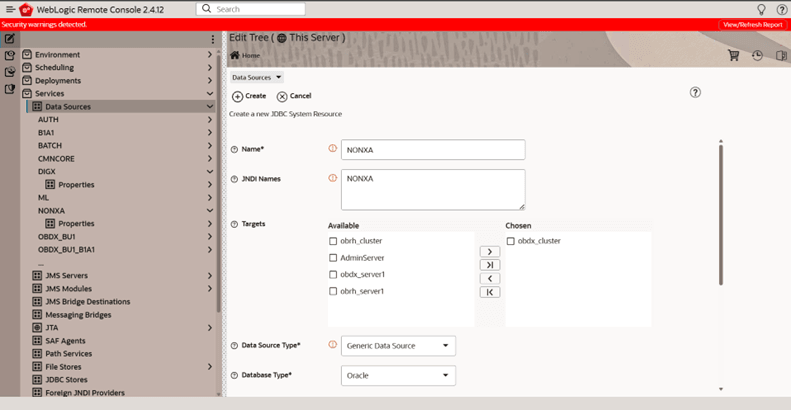Open the JMS Servers tree icon
Image resolution: width=791 pixels, height=410 pixels.
pyautogui.click(x=37, y=275)
